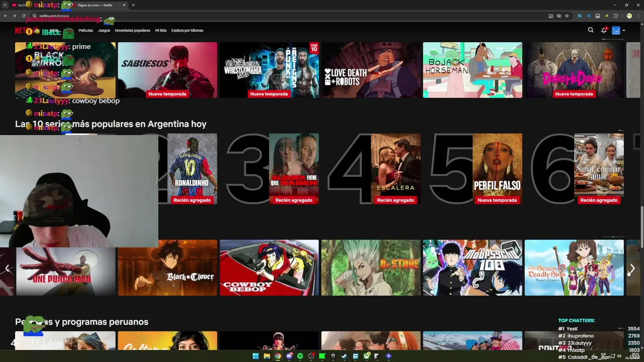Open Alguien tiene que saber poster
The image size is (644, 362).
click(x=294, y=168)
